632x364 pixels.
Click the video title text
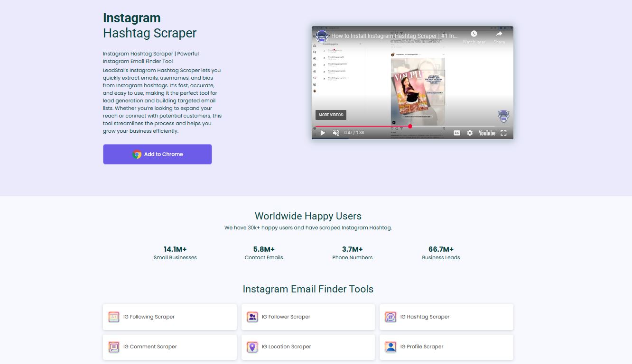coord(394,36)
